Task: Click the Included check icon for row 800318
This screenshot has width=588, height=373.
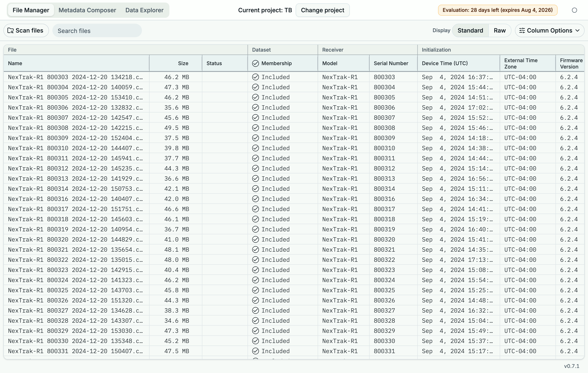Action: click(255, 219)
